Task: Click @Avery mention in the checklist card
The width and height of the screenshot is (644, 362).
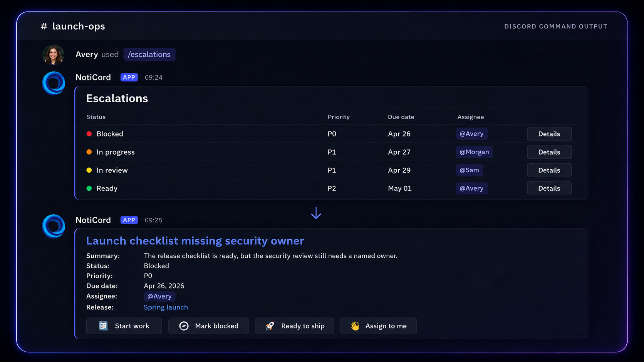Action: pos(159,296)
